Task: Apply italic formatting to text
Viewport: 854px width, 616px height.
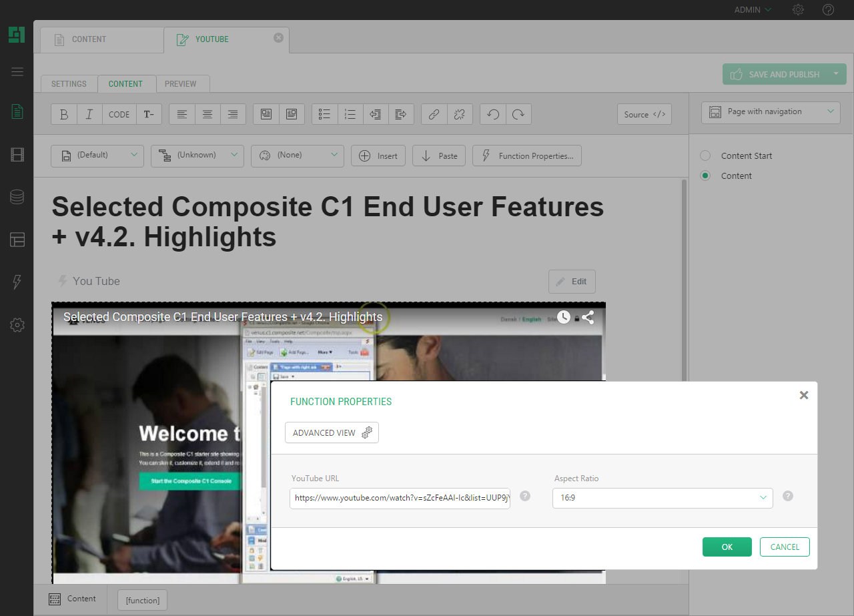Action: pos(89,114)
